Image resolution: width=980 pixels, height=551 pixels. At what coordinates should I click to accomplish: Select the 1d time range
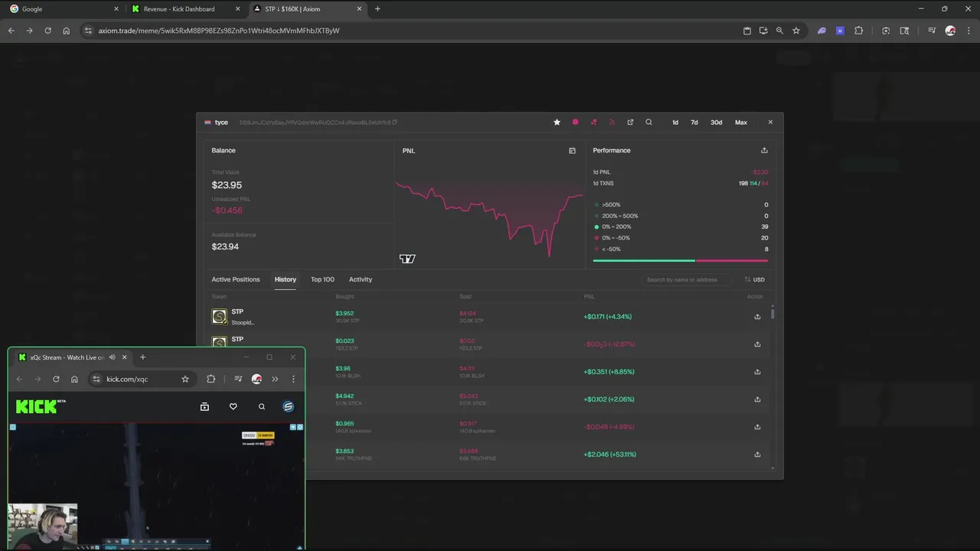pos(675,122)
